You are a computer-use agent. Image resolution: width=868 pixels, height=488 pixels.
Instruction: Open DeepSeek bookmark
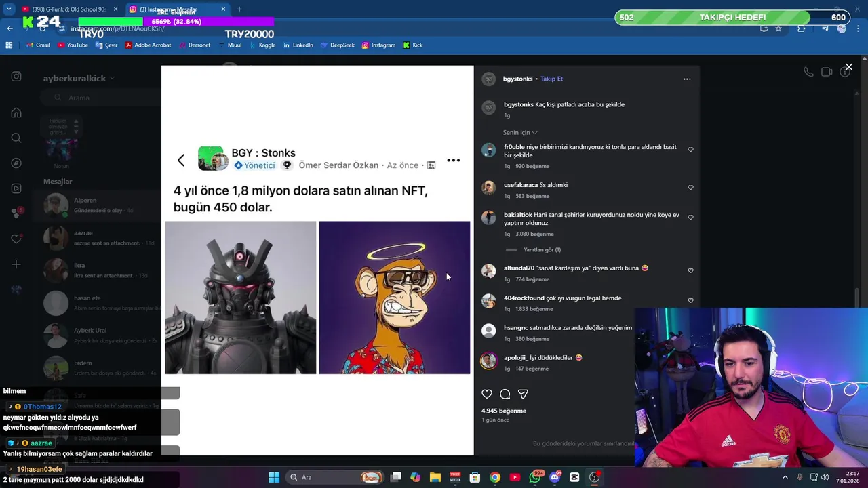point(337,45)
